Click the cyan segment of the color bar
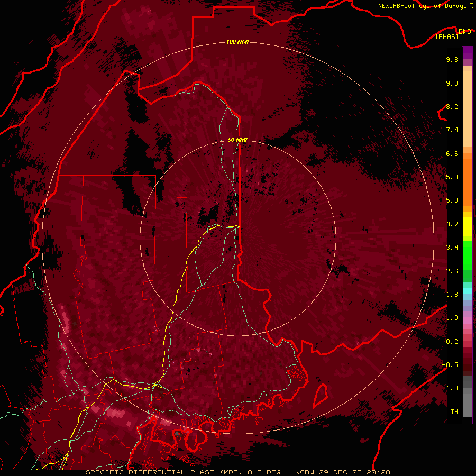 tap(467, 290)
